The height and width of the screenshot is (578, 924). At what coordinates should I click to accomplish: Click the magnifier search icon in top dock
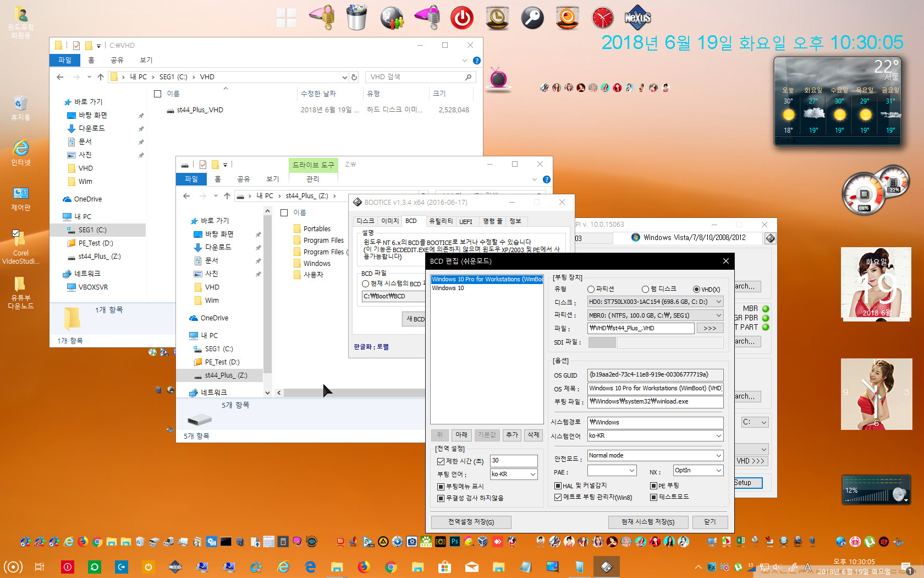pos(532,18)
